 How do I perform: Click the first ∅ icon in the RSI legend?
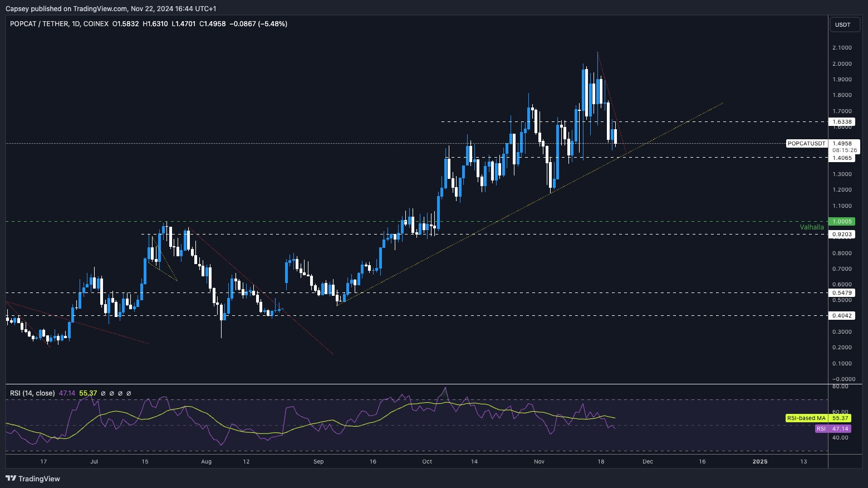(103, 393)
